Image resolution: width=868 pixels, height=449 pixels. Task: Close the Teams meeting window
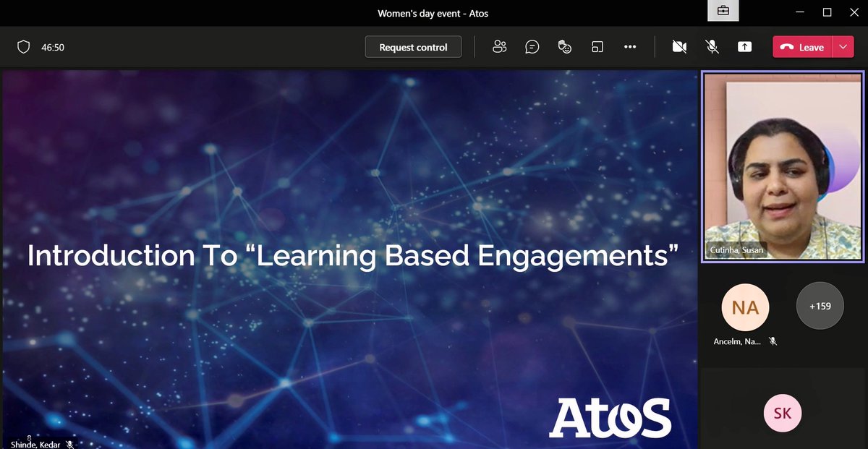pyautogui.click(x=854, y=12)
